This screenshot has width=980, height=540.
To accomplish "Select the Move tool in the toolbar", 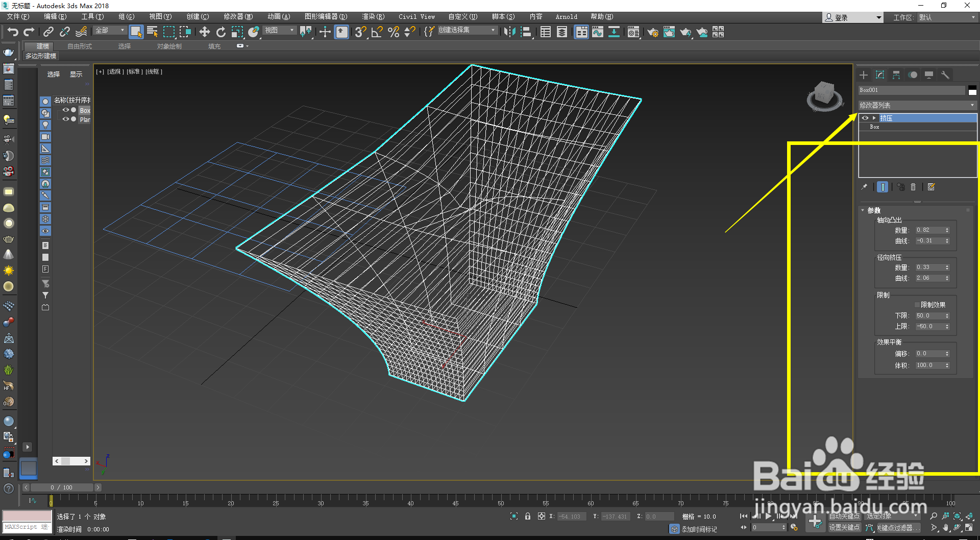I will (x=204, y=32).
